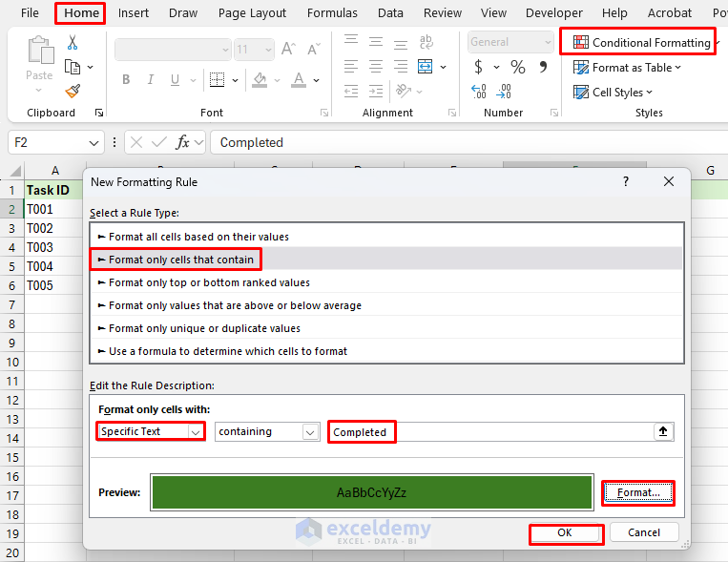Toggle Underline formatting
The image size is (728, 562).
(175, 80)
